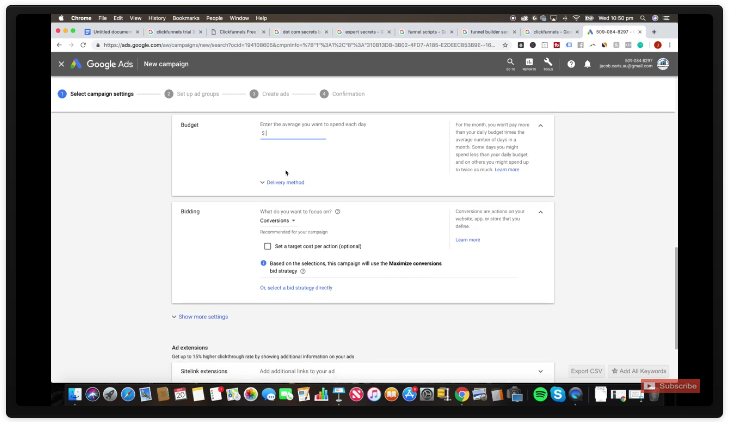The width and height of the screenshot is (729, 422).
Task: Open Finder from the dock
Action: 74,395
